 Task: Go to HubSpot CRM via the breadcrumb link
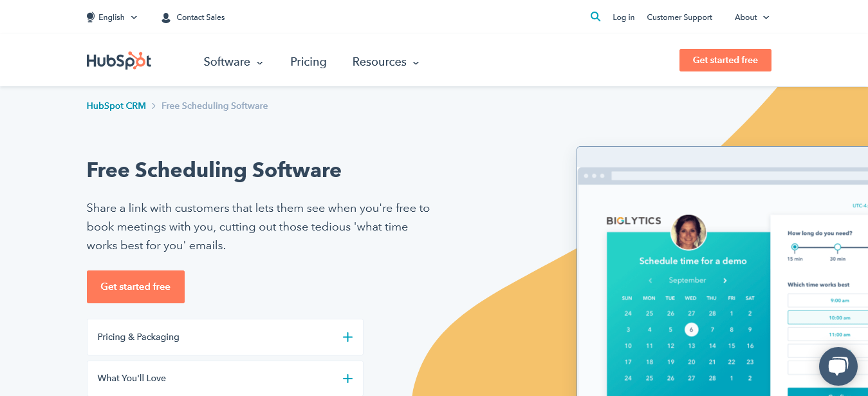[x=116, y=105]
